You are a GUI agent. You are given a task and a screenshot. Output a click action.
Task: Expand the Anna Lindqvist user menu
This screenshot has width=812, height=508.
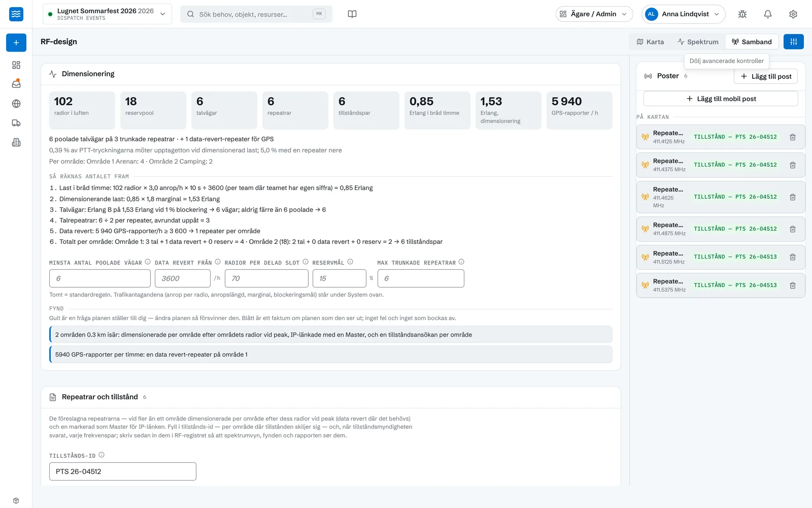click(x=683, y=14)
